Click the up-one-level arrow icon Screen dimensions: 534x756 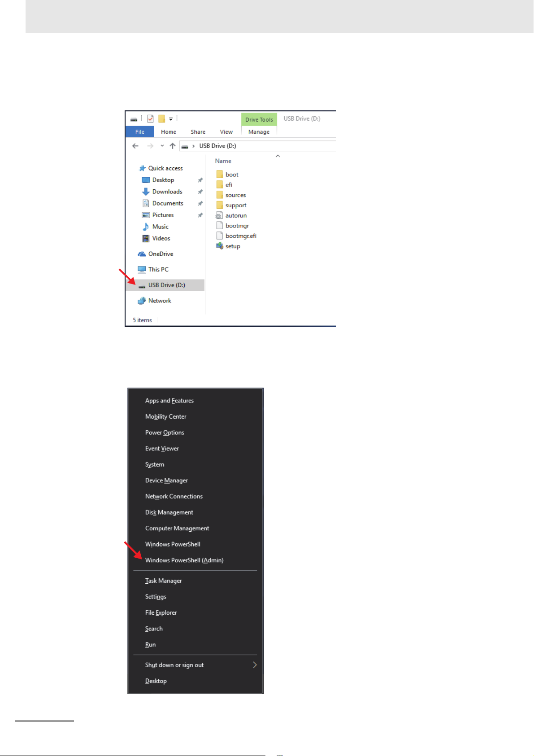[173, 146]
